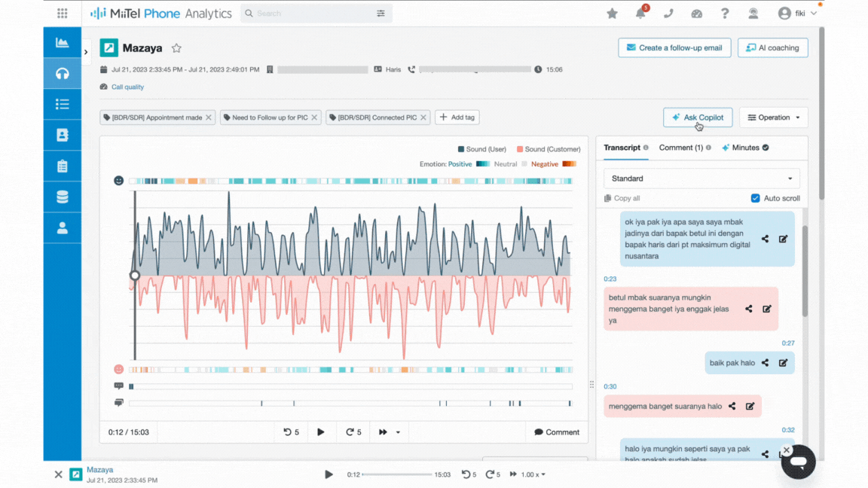Click the Ask Copilot button
Image resolution: width=868 pixels, height=488 pixels.
698,117
